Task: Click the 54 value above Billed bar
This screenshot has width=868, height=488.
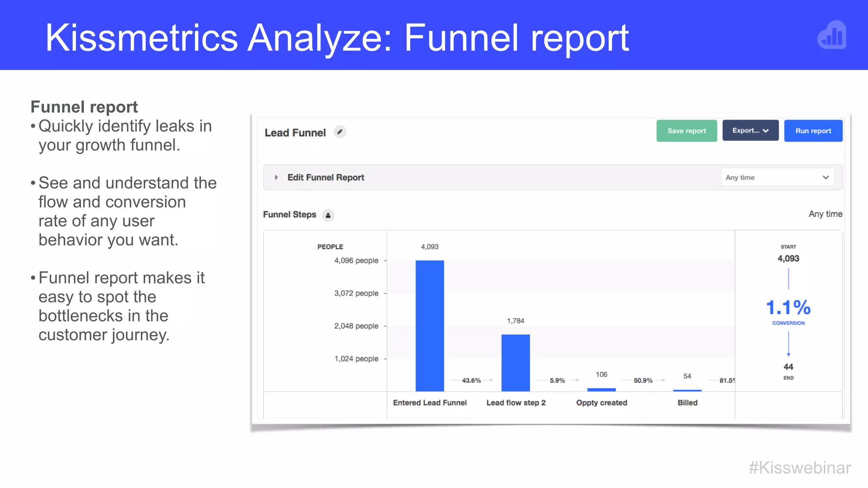Action: tap(687, 376)
